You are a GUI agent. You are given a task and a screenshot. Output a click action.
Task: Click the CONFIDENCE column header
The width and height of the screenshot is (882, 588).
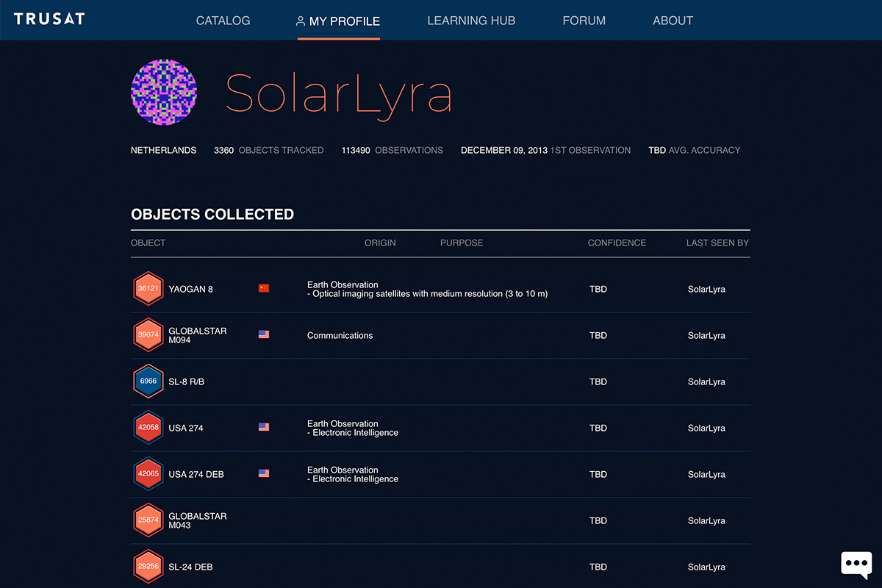click(x=617, y=243)
